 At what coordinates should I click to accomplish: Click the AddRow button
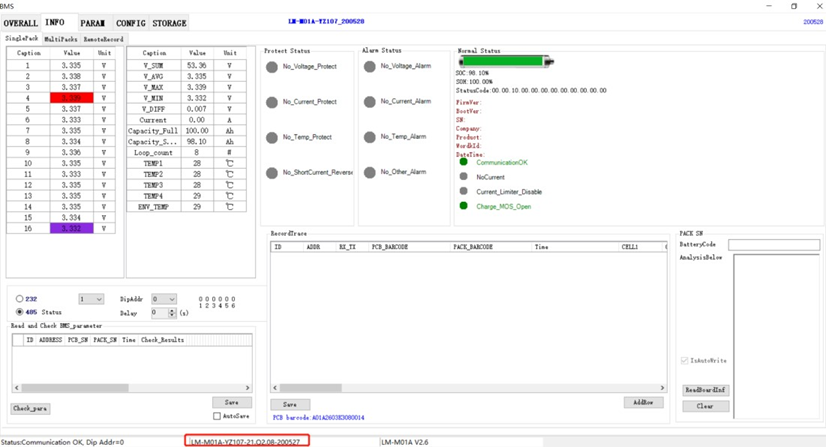(x=643, y=402)
